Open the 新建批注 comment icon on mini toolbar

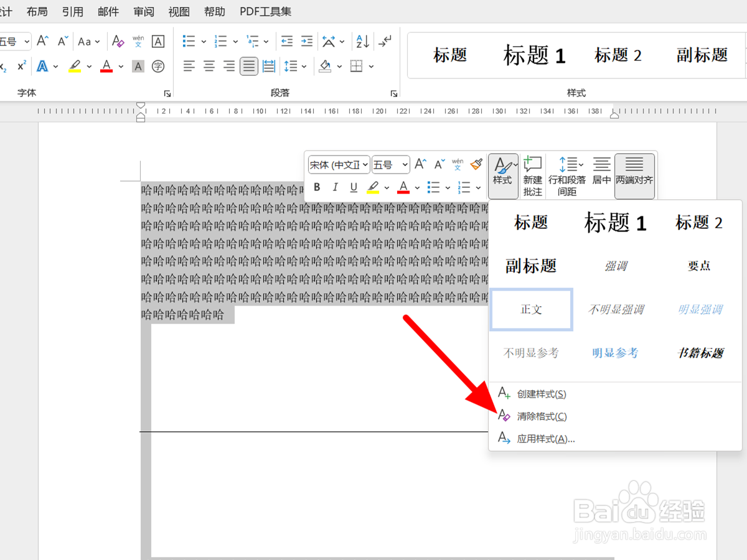[x=532, y=175]
